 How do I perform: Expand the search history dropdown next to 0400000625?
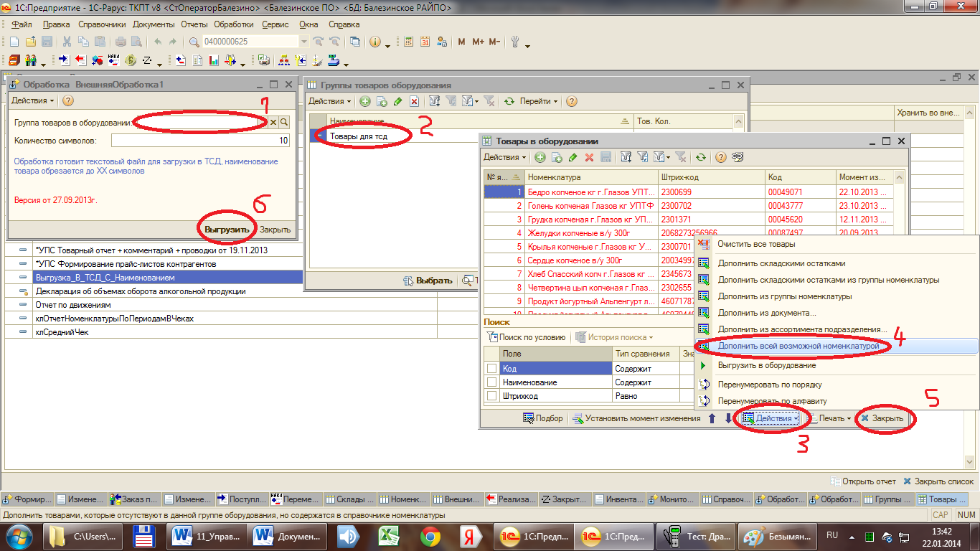click(x=304, y=42)
